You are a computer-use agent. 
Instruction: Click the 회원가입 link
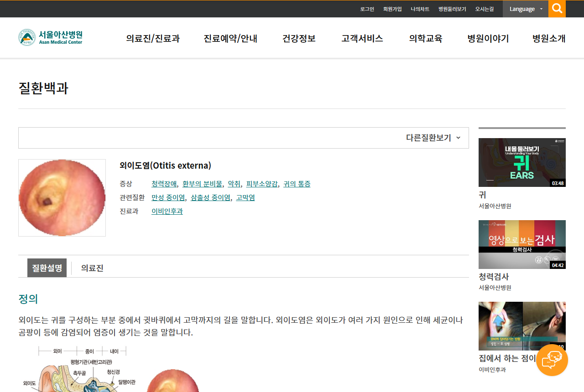[392, 9]
